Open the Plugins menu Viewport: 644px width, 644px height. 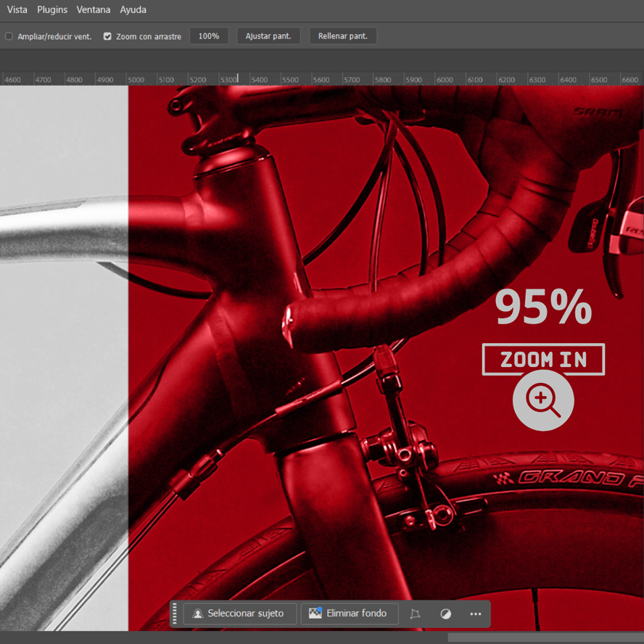(x=52, y=9)
